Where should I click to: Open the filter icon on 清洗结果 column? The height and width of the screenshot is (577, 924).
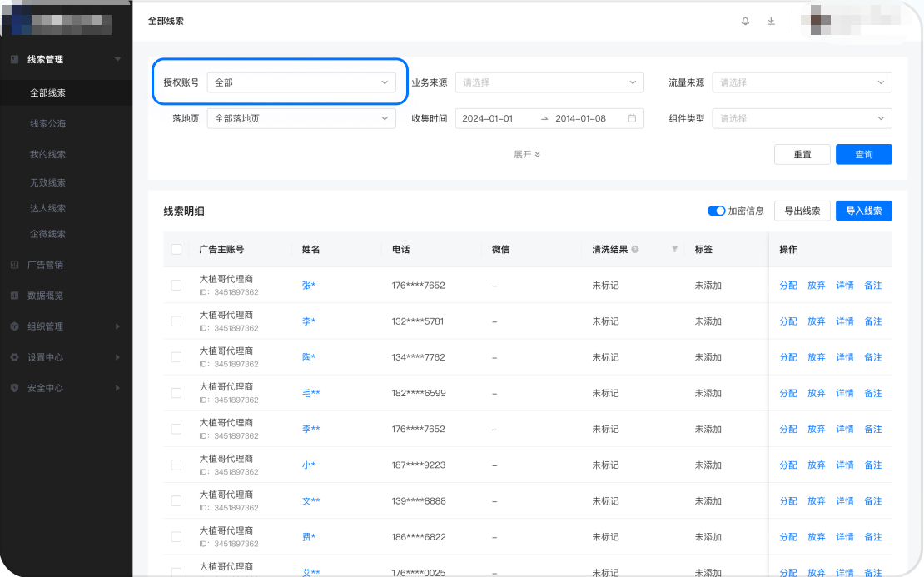click(674, 249)
